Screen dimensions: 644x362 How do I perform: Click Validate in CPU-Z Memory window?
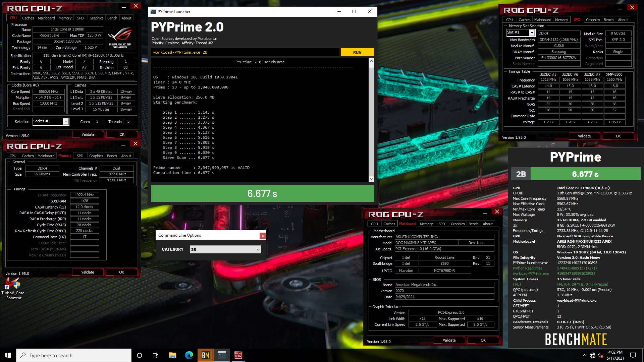(88, 272)
